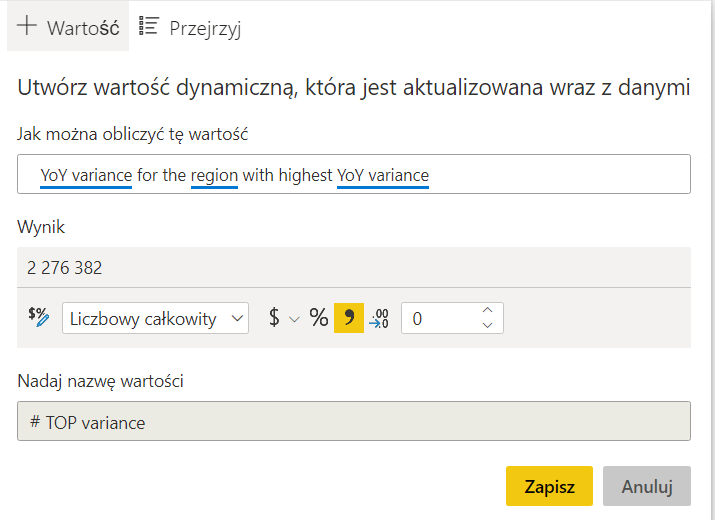Decrease decimal places with the down arrow
The width and height of the screenshot is (715, 520).
tap(487, 326)
